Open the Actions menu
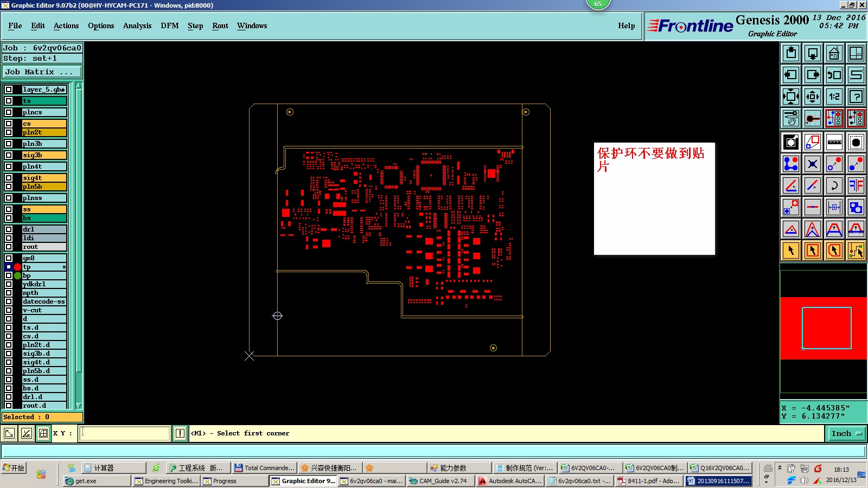Screen dimensions: 868x488 pos(66,25)
